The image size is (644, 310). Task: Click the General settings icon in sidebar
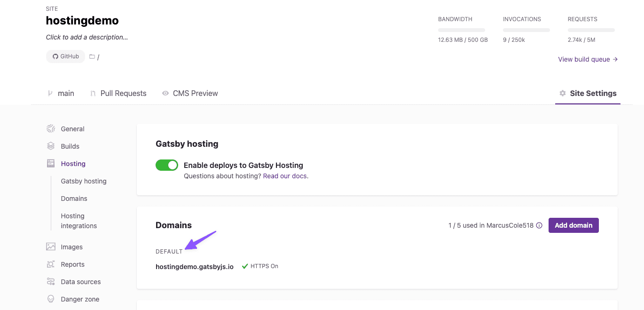tap(51, 129)
